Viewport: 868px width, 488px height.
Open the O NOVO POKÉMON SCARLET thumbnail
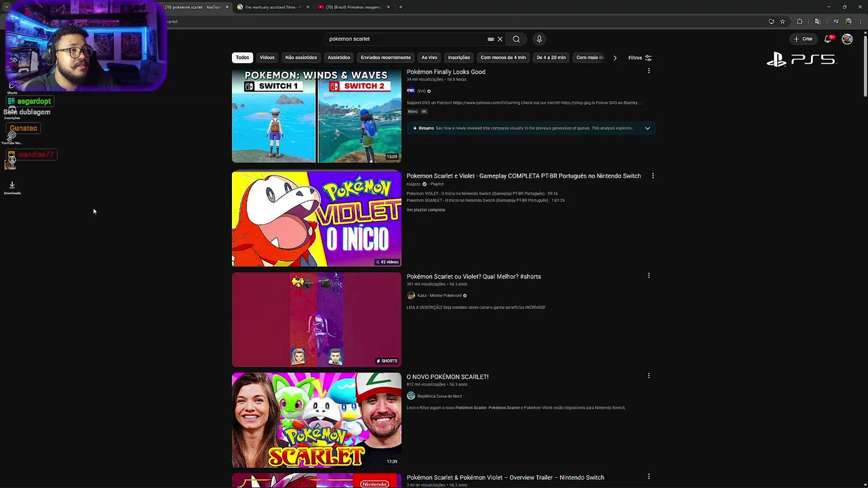click(x=317, y=420)
